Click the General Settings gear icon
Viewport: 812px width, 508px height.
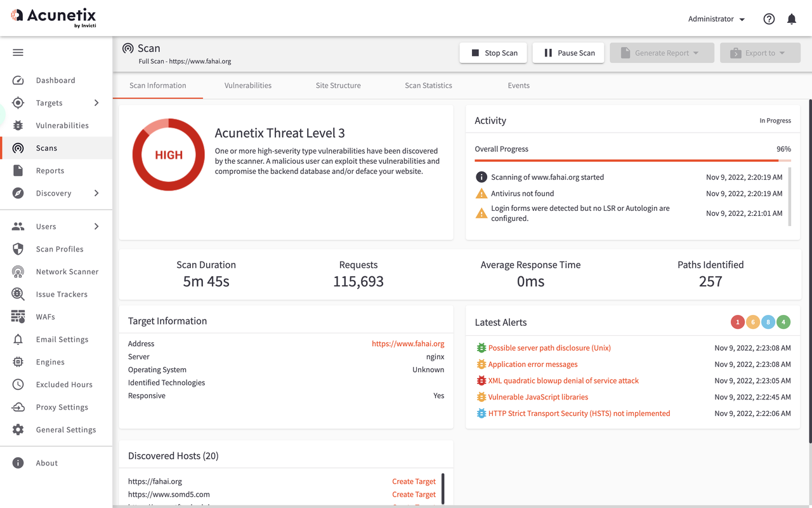[18, 430]
